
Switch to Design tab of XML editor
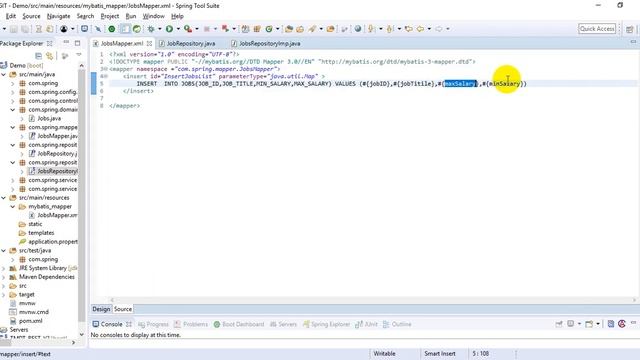[101, 309]
